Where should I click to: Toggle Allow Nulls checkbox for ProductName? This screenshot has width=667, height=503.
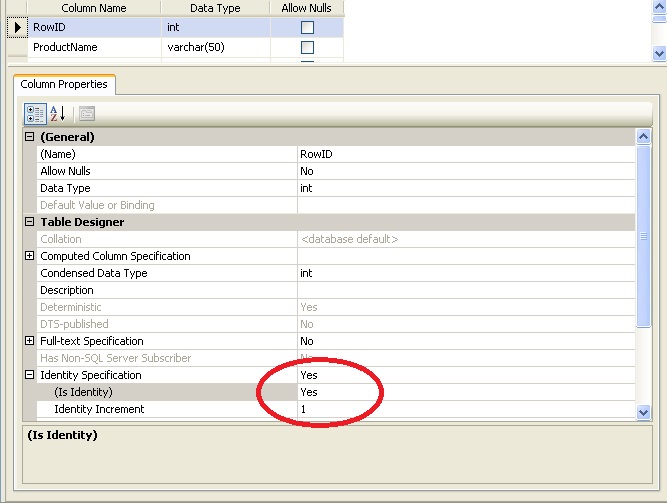(307, 47)
